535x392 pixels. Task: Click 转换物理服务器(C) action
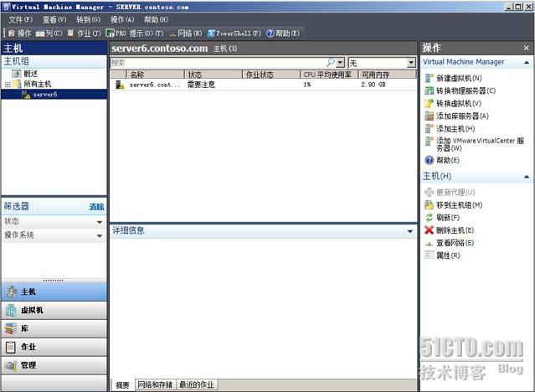466,90
